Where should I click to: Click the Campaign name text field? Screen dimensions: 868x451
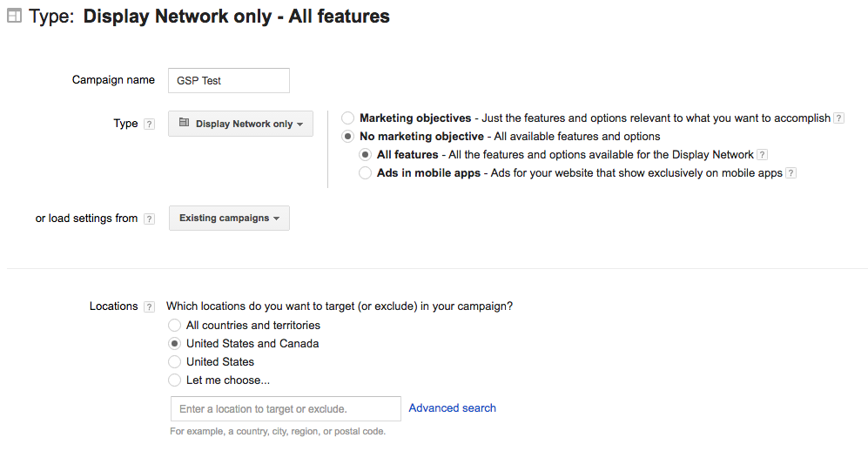point(229,80)
